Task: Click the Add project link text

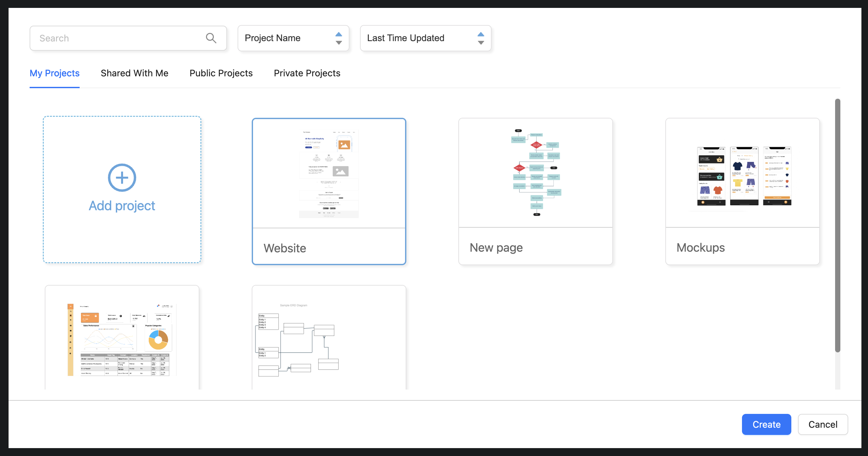Action: (122, 206)
